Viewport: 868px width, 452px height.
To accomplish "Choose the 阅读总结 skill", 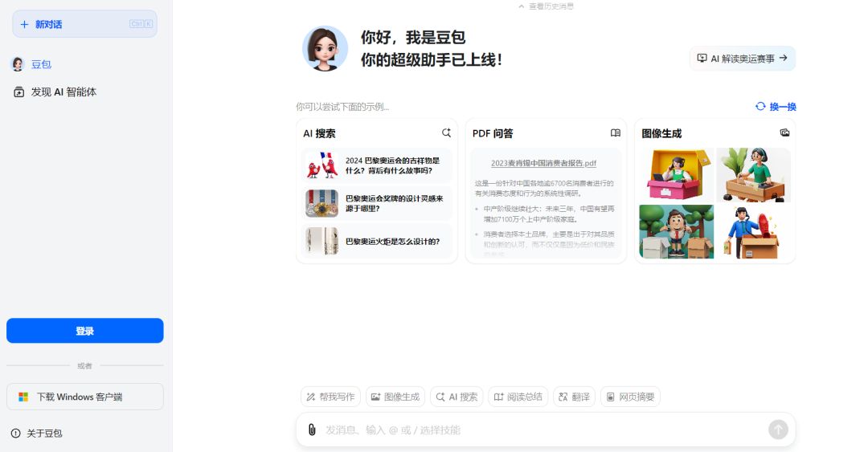I will [518, 397].
